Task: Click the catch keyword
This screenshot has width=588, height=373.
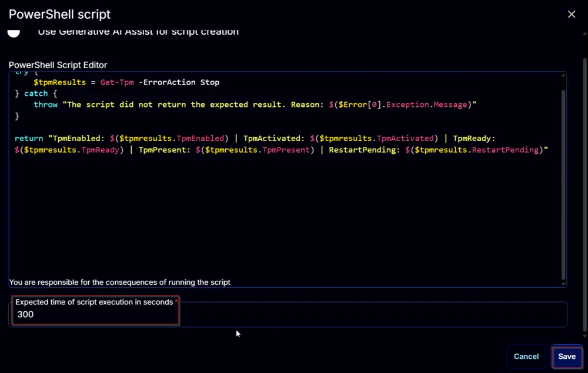Action: [36, 93]
